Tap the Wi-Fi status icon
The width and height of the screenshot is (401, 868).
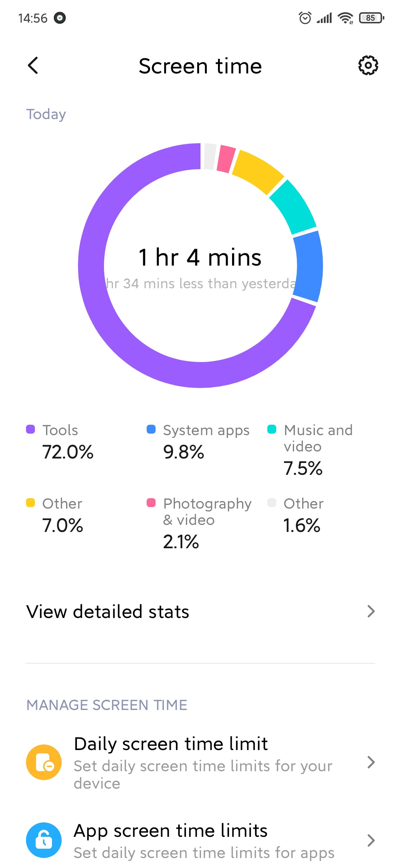(345, 18)
